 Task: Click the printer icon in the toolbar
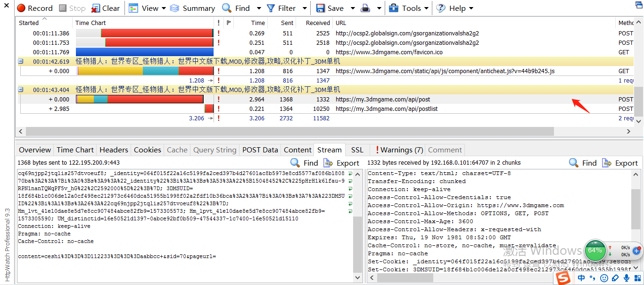pyautogui.click(x=365, y=8)
